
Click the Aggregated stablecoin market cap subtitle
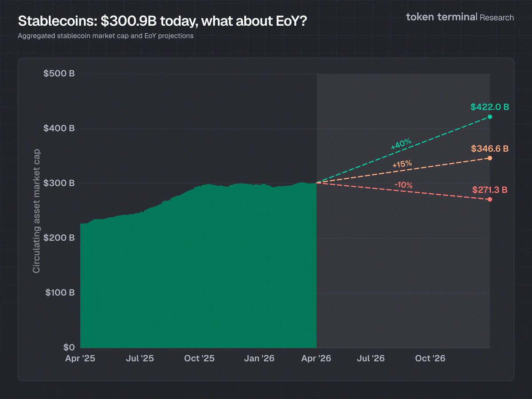coord(106,36)
